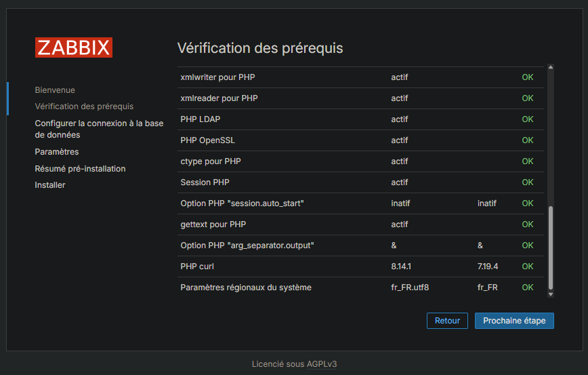Open the AGPLv3 license link
Viewport: 588px width, 375px height.
(321, 364)
